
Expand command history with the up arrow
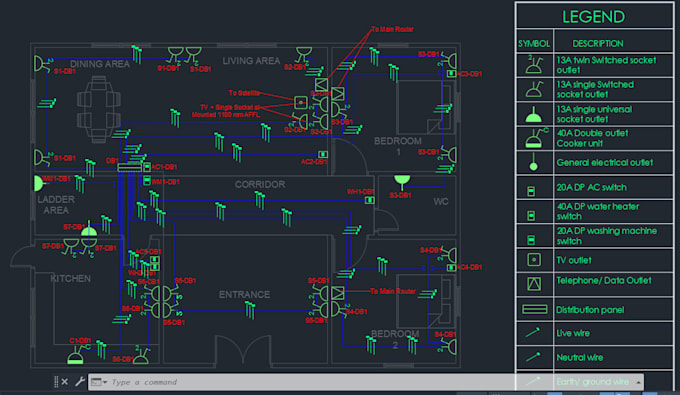pos(638,382)
